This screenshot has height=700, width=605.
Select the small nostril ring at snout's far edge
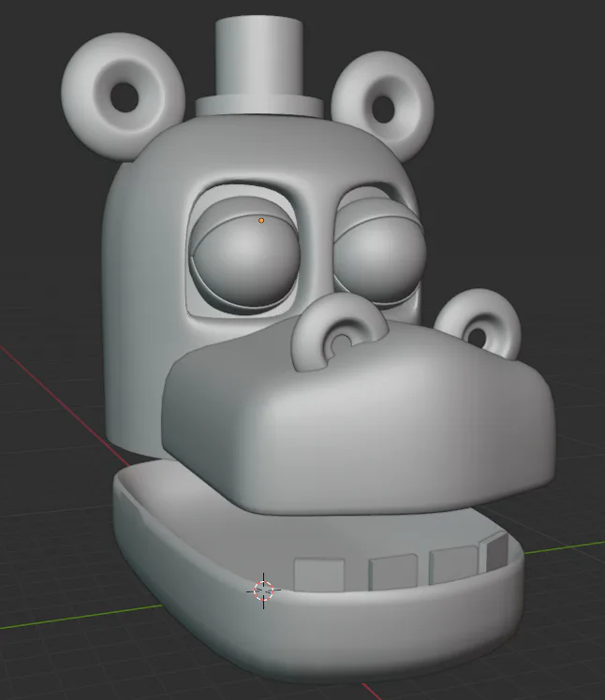(x=478, y=326)
